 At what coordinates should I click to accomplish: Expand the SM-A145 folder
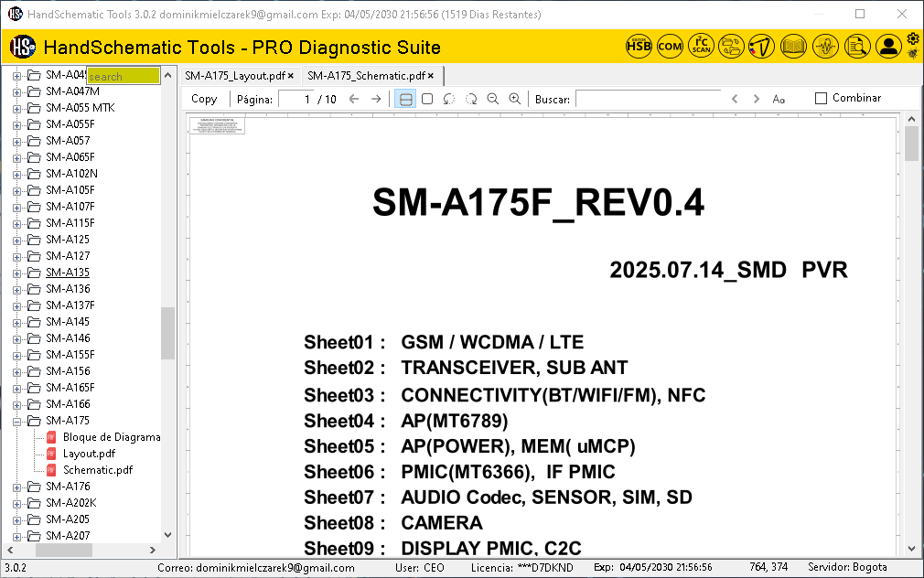tap(17, 322)
